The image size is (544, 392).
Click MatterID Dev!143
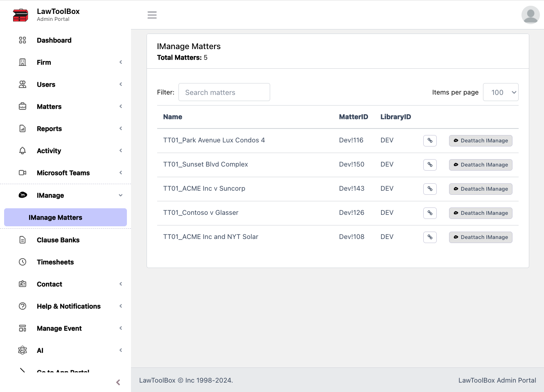click(x=352, y=188)
